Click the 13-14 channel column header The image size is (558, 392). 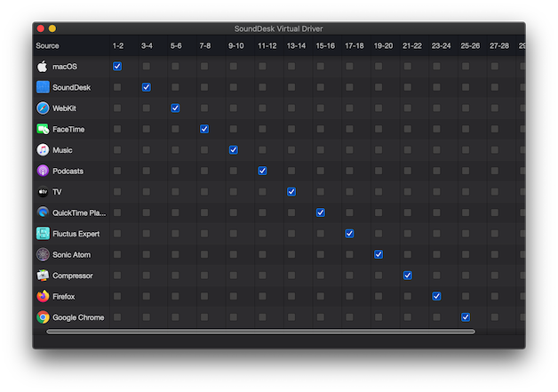coord(296,45)
